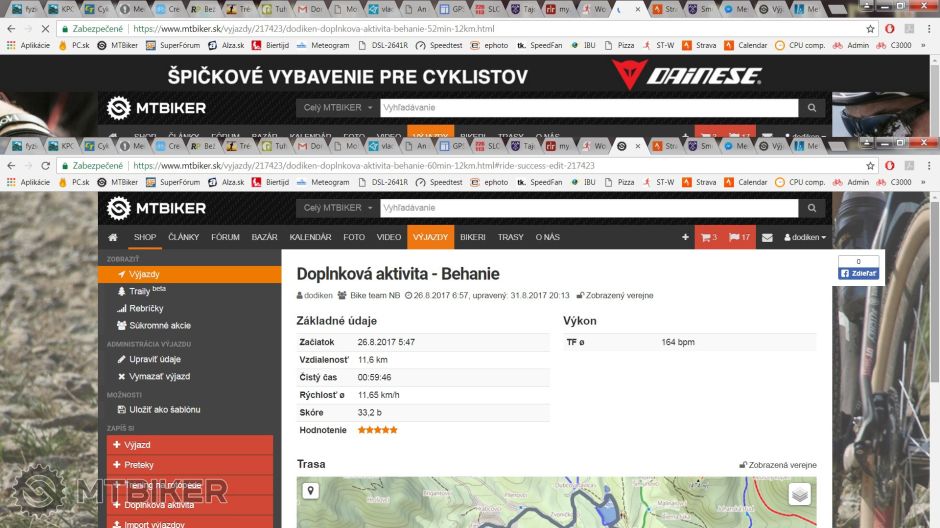
Task: Open the envelope messages icon
Action: click(767, 237)
